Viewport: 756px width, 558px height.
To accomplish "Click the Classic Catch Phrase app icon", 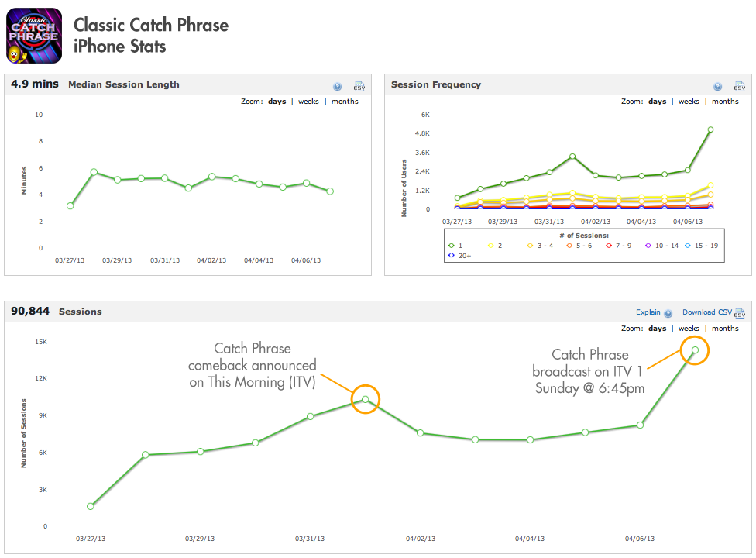I will pos(34,36).
